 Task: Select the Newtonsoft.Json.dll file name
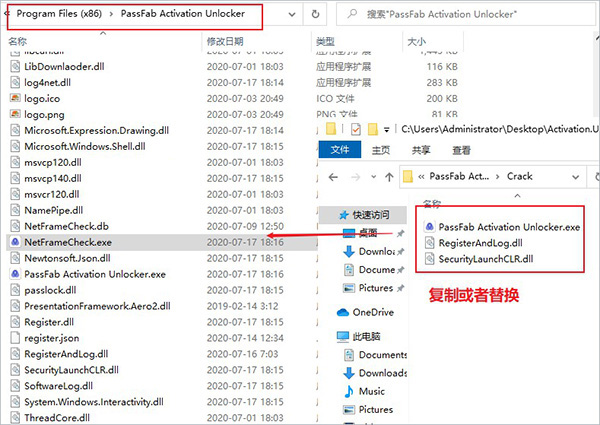tap(67, 258)
